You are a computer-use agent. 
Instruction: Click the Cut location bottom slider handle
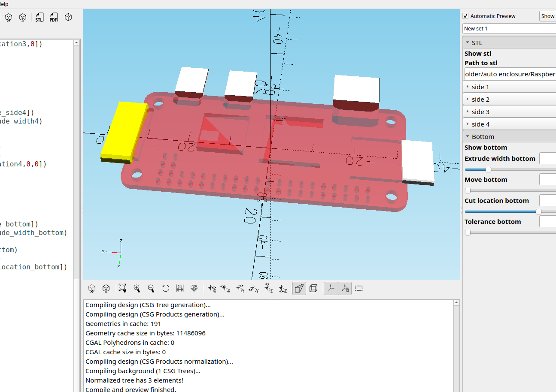pos(538,211)
